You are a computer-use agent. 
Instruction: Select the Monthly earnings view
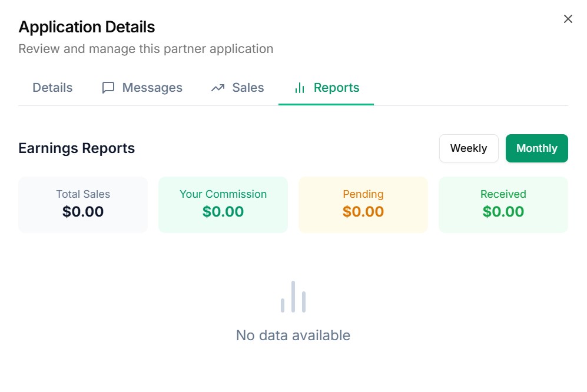pos(536,148)
